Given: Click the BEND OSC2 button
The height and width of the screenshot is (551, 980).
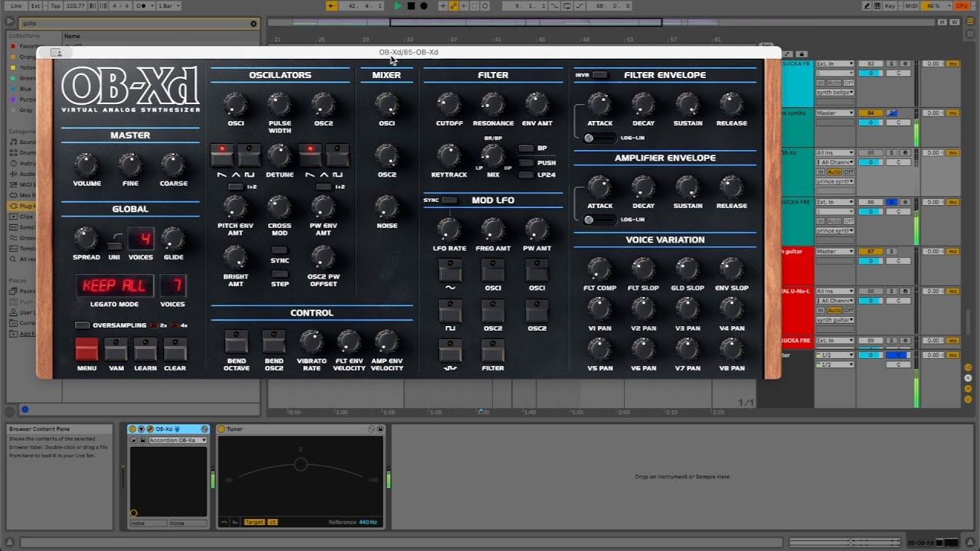Looking at the screenshot, I should point(274,342).
